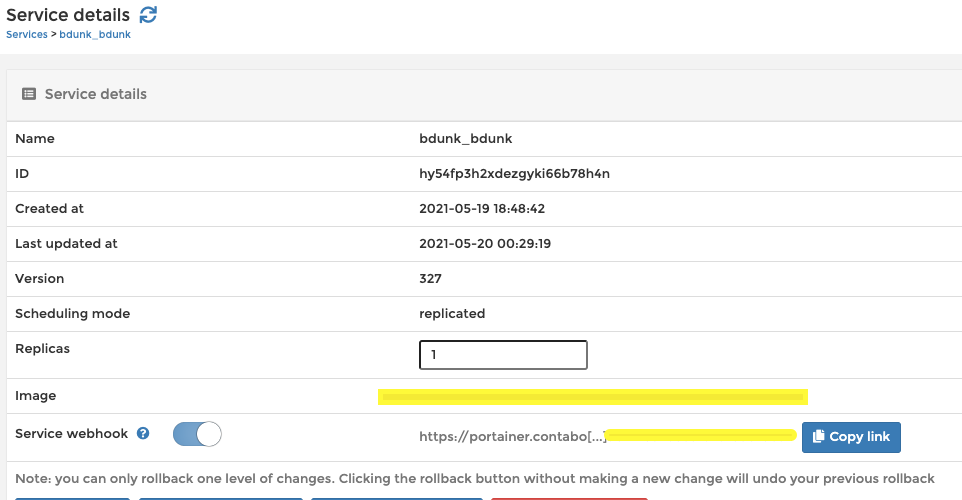Viewport: 962px width, 500px height.
Task: Open the Services breadcrumb link
Action: pyautogui.click(x=26, y=34)
